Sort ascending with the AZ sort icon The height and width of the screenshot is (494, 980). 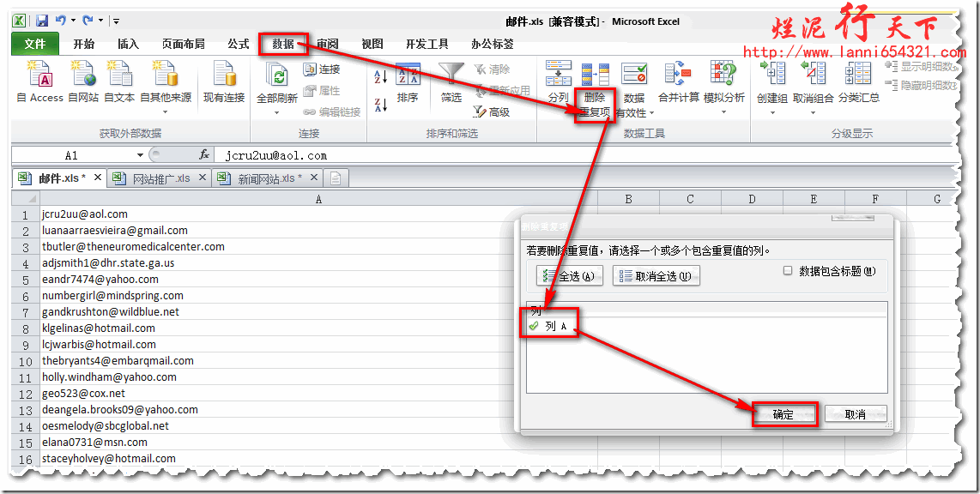click(380, 75)
